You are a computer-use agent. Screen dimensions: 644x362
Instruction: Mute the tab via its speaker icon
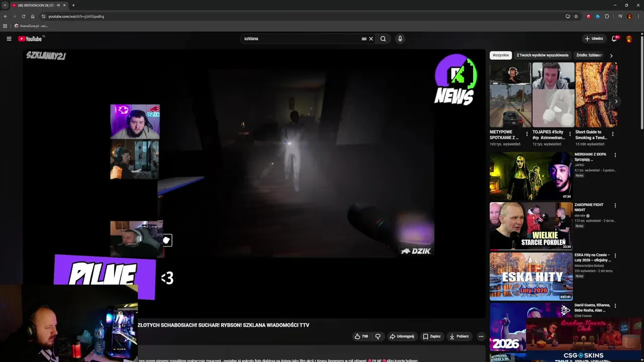(58, 5)
